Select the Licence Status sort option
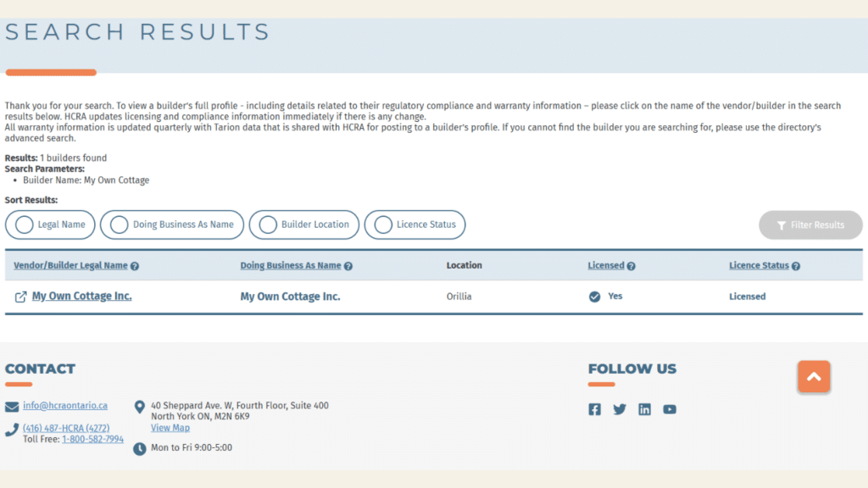 (415, 225)
